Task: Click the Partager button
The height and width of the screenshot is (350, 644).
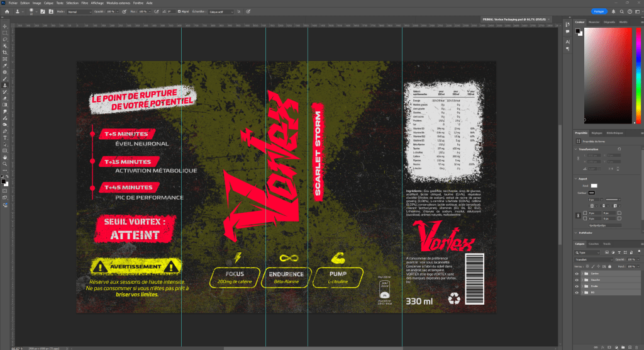Action: 600,11
